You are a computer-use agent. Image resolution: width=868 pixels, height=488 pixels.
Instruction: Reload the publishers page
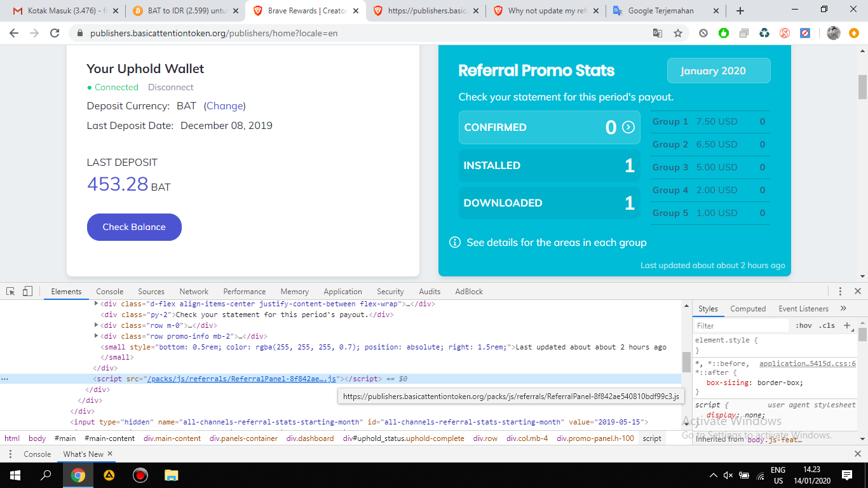(x=55, y=33)
